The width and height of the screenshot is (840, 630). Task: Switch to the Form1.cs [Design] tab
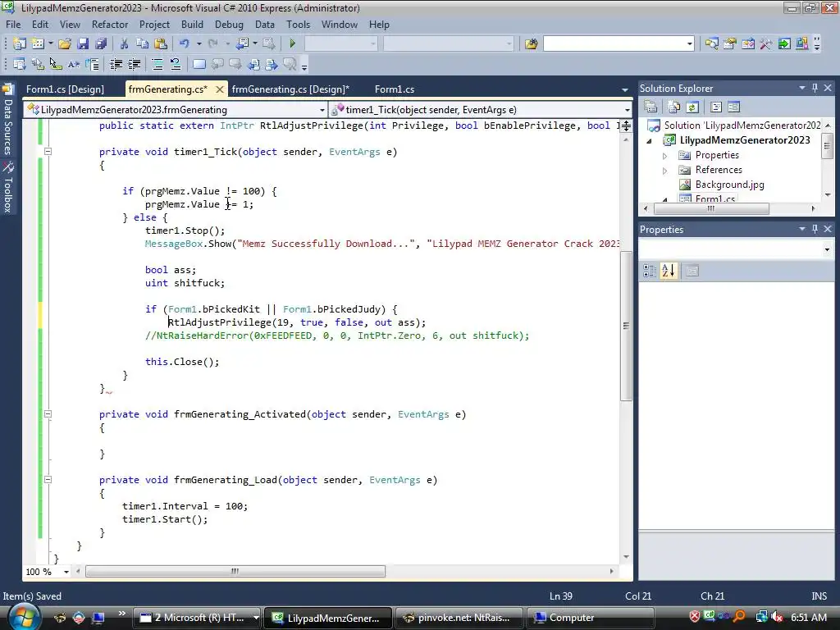(66, 89)
